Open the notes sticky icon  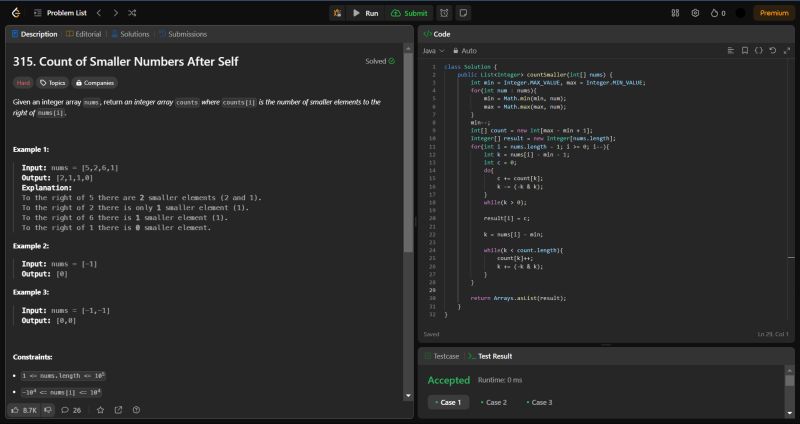[463, 13]
